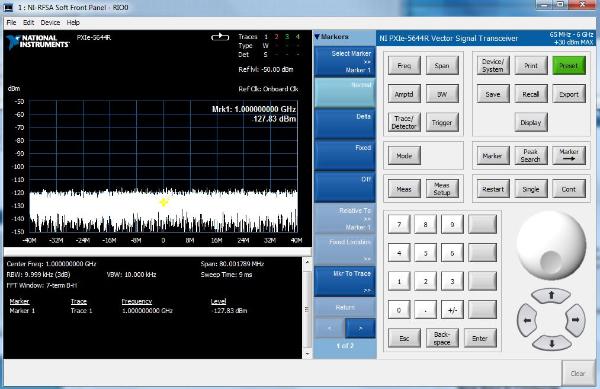Click the Trigger button
600x389 pixels.
point(442,122)
